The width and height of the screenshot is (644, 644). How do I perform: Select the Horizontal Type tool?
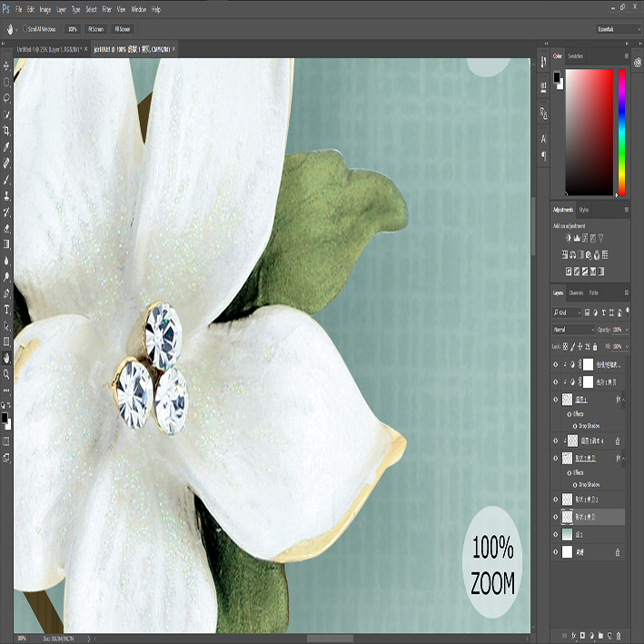coord(6,310)
